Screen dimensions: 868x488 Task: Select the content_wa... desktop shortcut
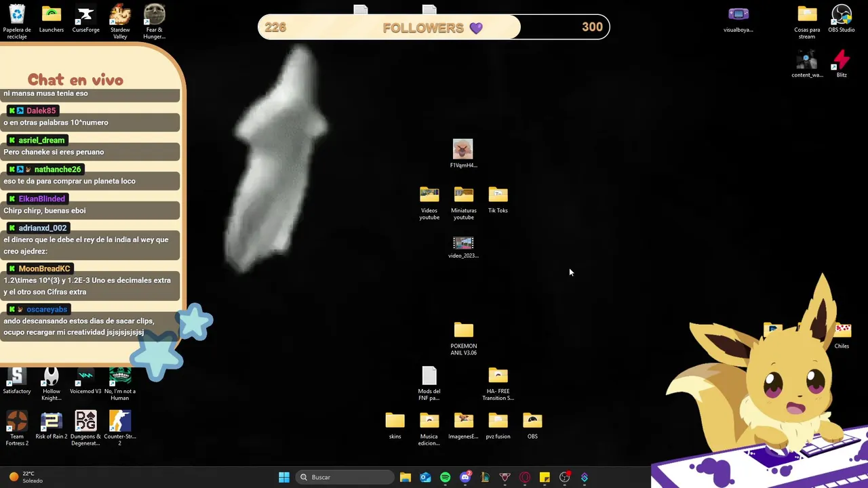(807, 64)
